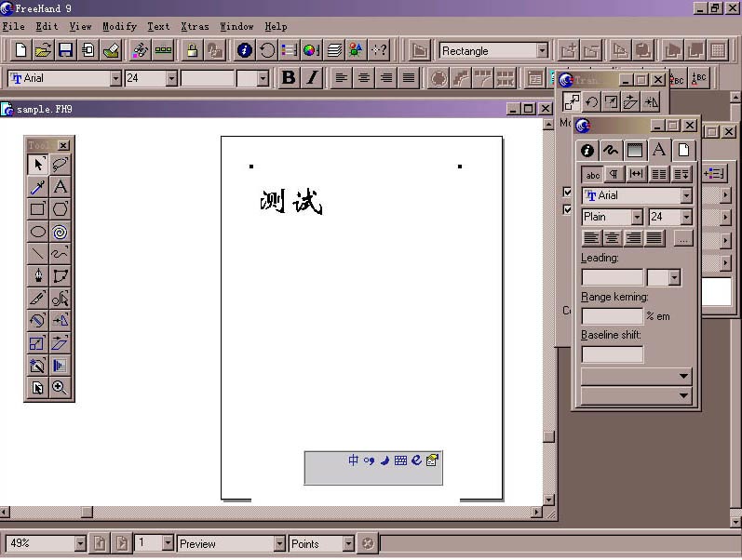Toggle Bold text formatting in the toolbar
742x560 pixels.
click(289, 78)
